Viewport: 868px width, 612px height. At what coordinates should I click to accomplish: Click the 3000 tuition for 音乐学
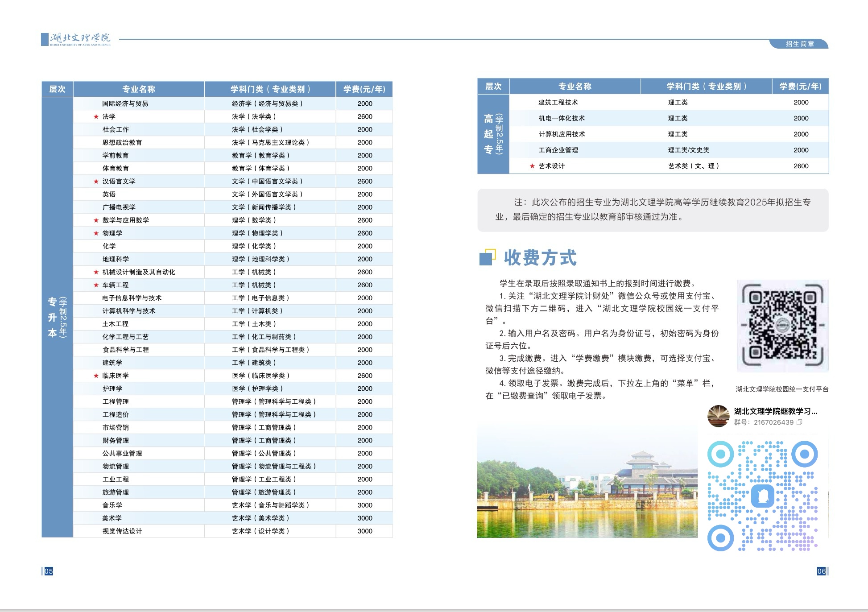(365, 505)
